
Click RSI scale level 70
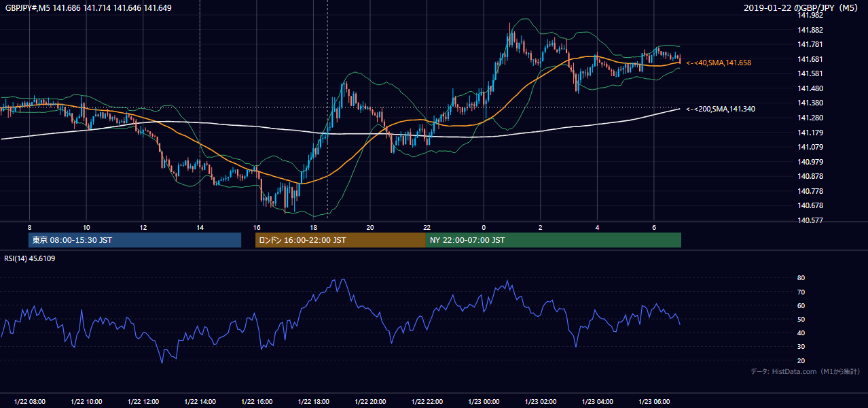(x=801, y=292)
